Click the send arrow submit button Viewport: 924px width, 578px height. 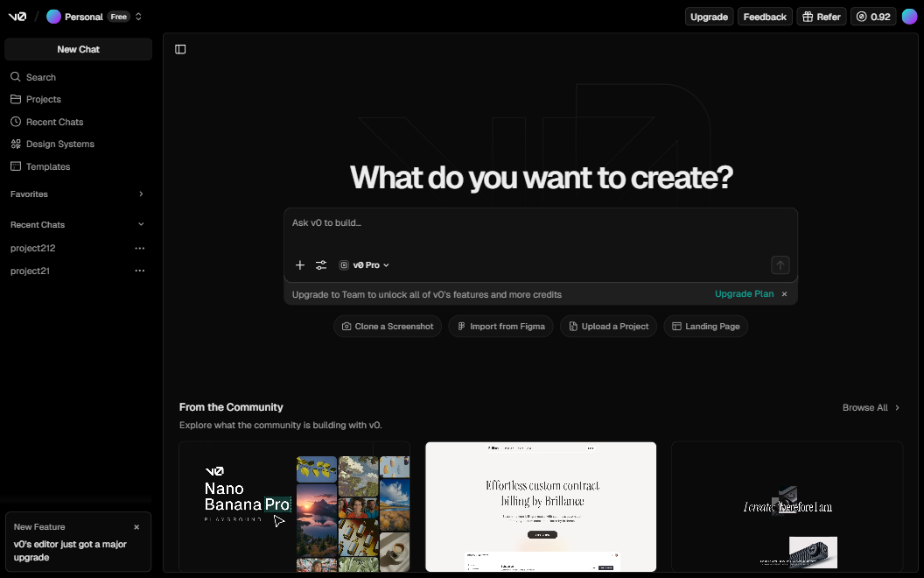780,265
